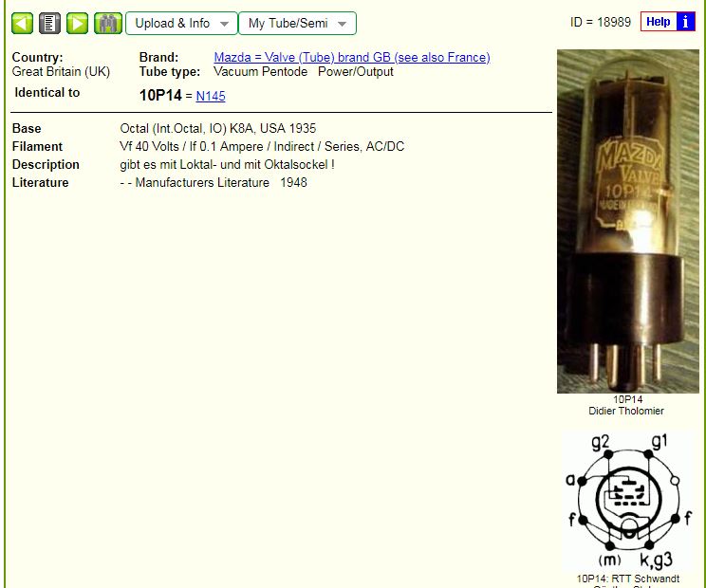Click the 'Power/Output' tube type text
This screenshot has width=706, height=588.
[x=355, y=71]
